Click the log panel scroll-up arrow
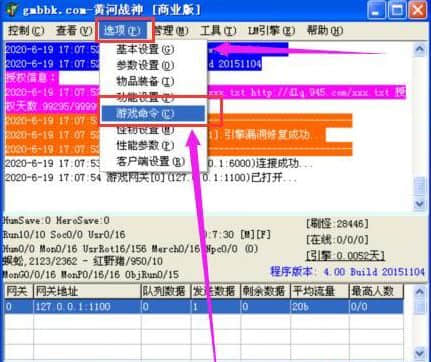 coord(420,50)
